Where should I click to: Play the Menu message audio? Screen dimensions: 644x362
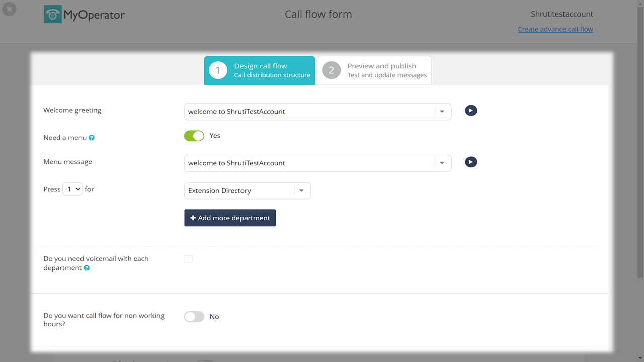point(471,162)
